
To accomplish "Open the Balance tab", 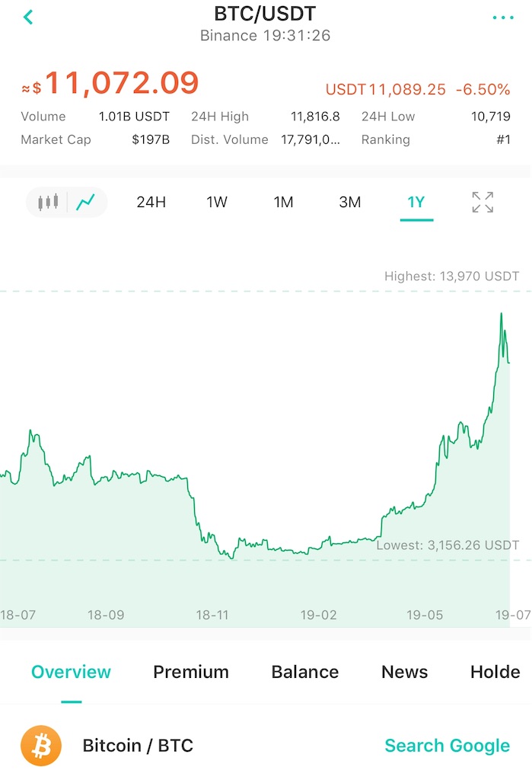I will click(304, 672).
